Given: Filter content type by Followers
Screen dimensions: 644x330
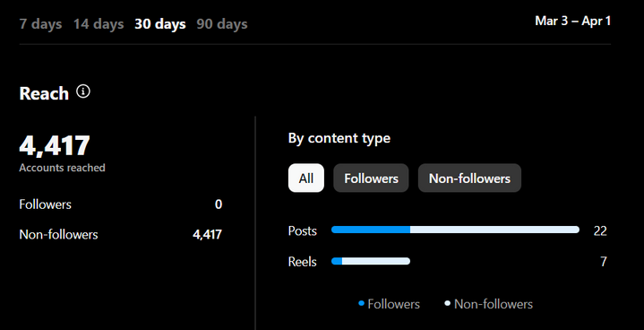Looking at the screenshot, I should pyautogui.click(x=371, y=178).
